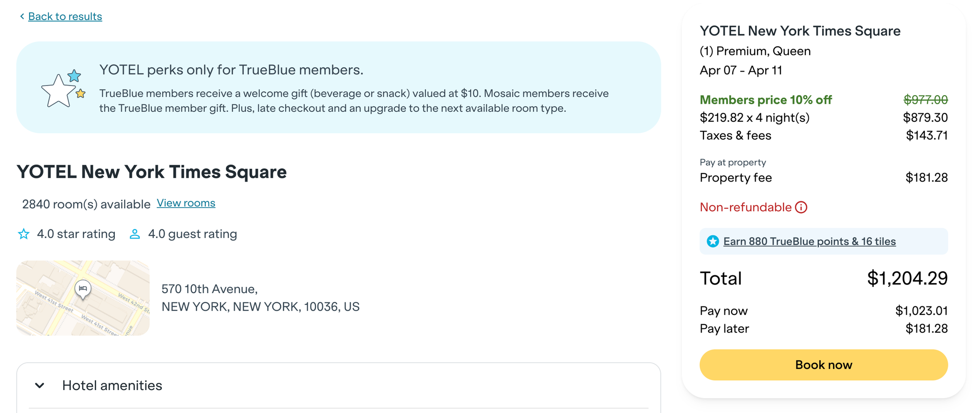The image size is (980, 413).
Task: Click the Non-refundable info icon
Action: pyautogui.click(x=801, y=207)
